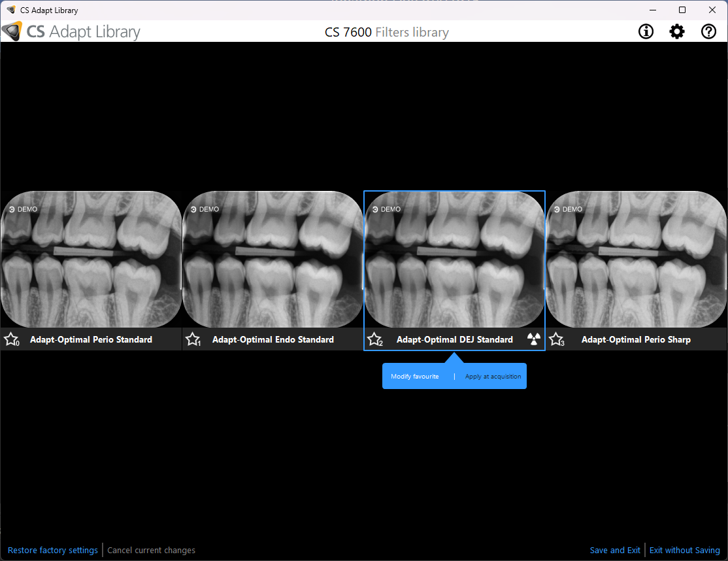Click the radiation icon on DEJ Standard

click(x=534, y=339)
